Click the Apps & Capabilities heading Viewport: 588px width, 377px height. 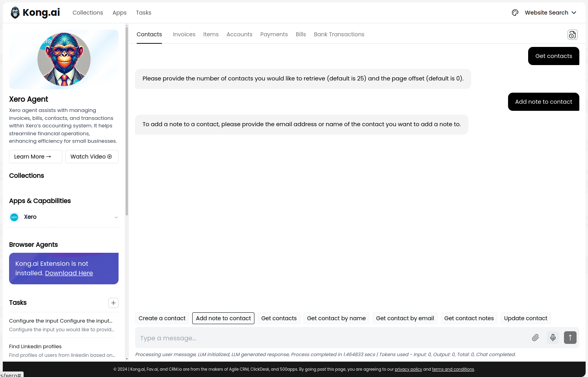coord(40,201)
